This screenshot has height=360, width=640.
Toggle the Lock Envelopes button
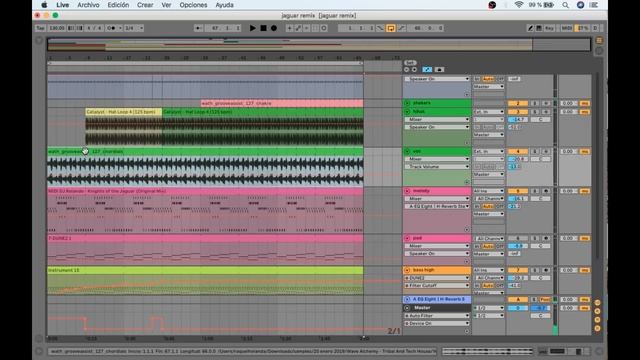point(439,69)
